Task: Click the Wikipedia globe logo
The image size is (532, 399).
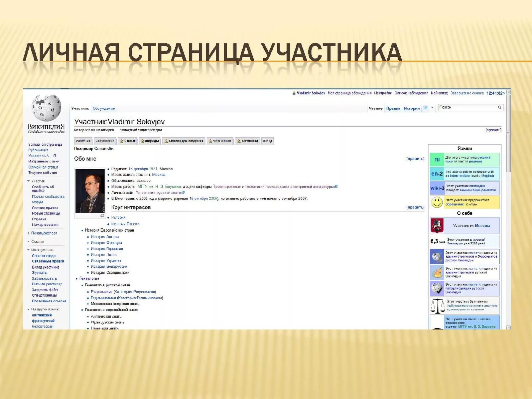Action: coord(46,108)
